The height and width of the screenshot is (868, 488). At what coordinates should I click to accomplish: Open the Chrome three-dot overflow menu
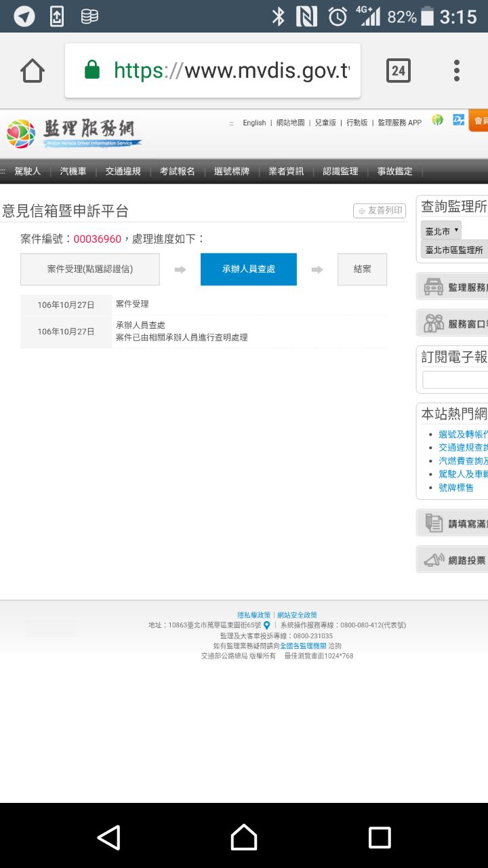click(457, 71)
